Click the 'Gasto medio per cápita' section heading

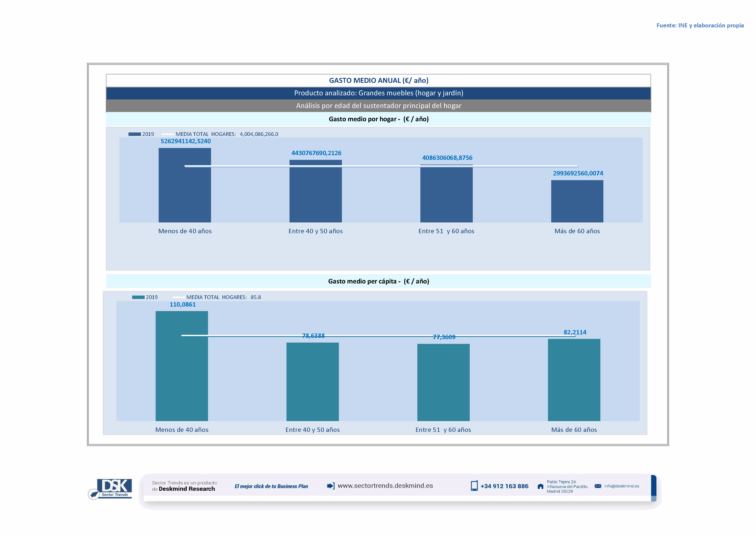pyautogui.click(x=378, y=281)
